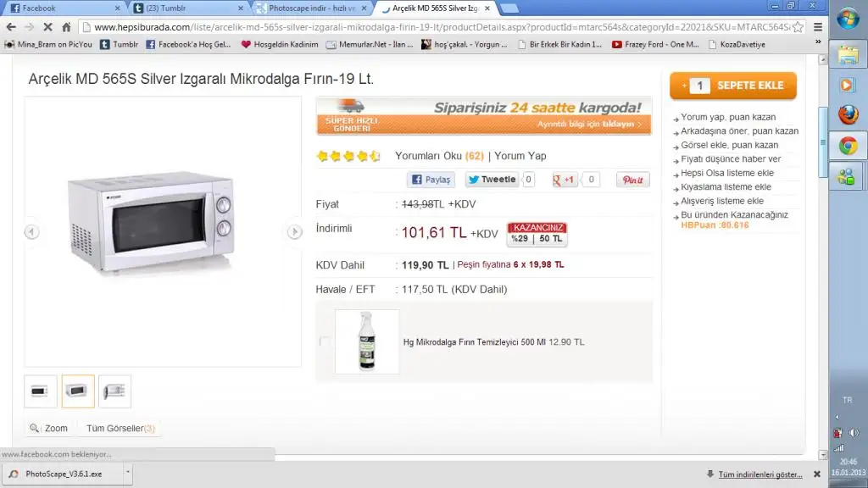Close the Photoscape indir tab
This screenshot has height=488, width=868.
pyautogui.click(x=364, y=8)
